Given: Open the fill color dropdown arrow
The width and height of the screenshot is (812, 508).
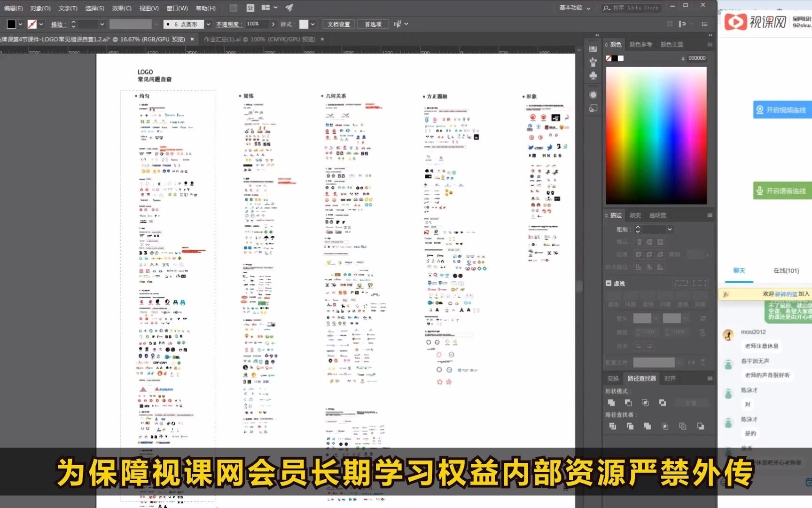Looking at the screenshot, I should (x=20, y=24).
